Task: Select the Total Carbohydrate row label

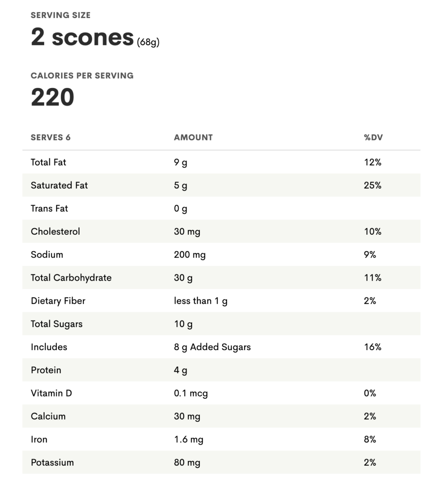Action: (71, 278)
